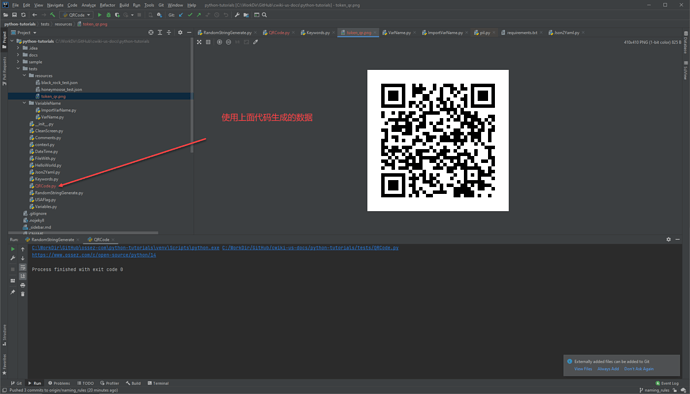Screen dimensions: 690x394
Task: Select HelloWorld.py in project tree
Action: (48, 165)
